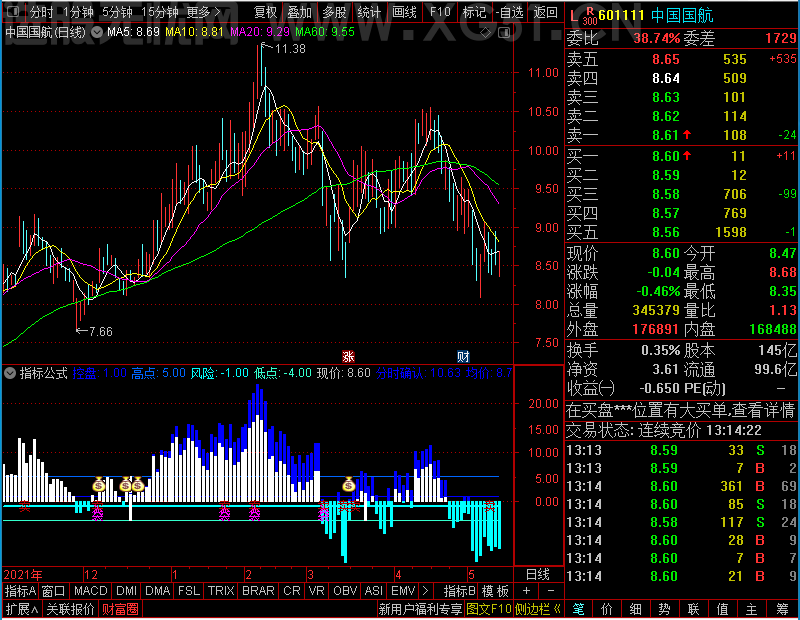Open the 日线 period selector
The width and height of the screenshot is (800, 620).
coord(538,575)
